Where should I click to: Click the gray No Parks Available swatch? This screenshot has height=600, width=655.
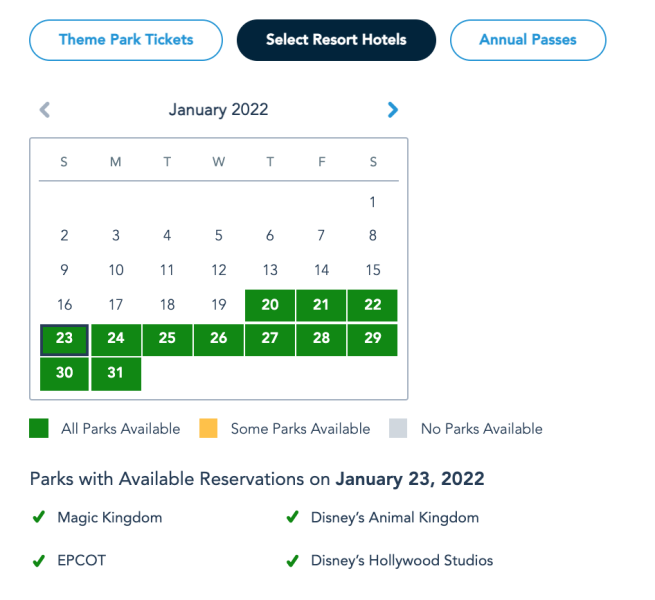pos(399,429)
